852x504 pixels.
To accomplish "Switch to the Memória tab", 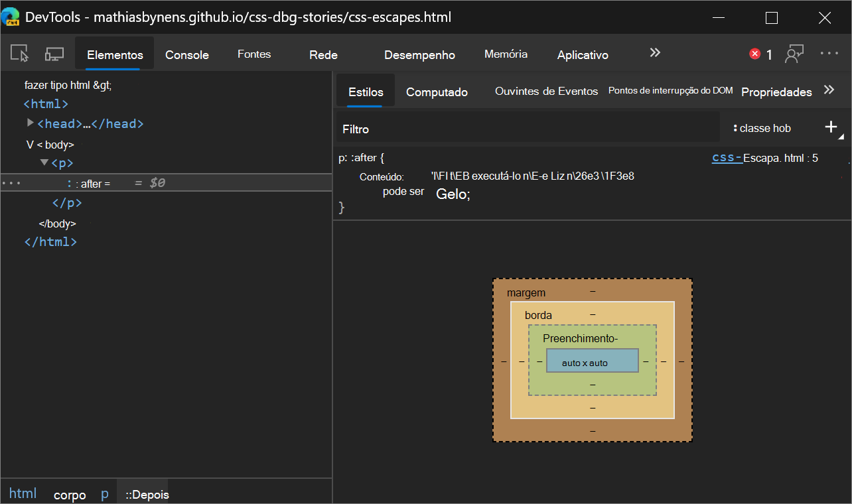I will coord(506,54).
